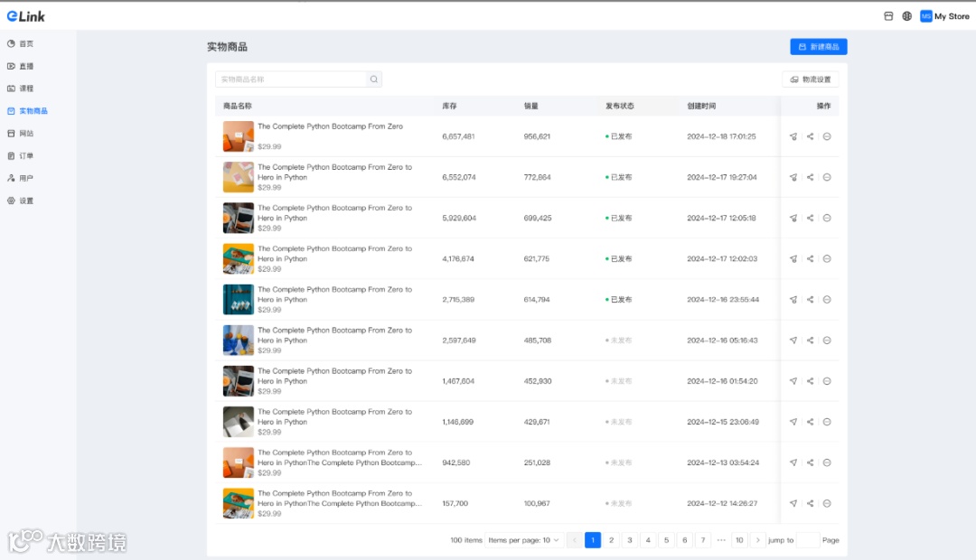Share icon for row with stock 2,715,389
976x560 pixels.
810,299
